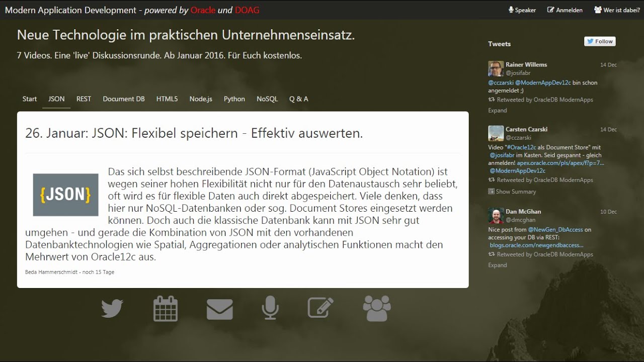Switch to the HTML5 tab
Viewport: 644px width, 362px height.
[x=167, y=99]
